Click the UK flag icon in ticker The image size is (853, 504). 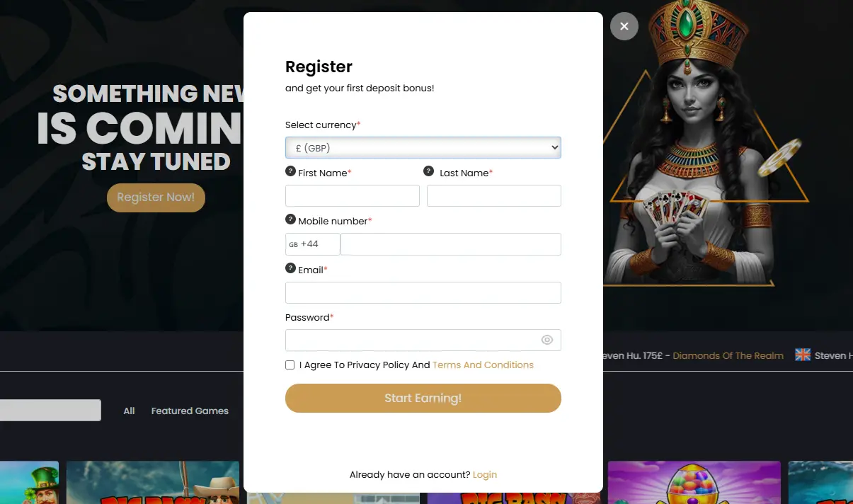click(x=802, y=355)
